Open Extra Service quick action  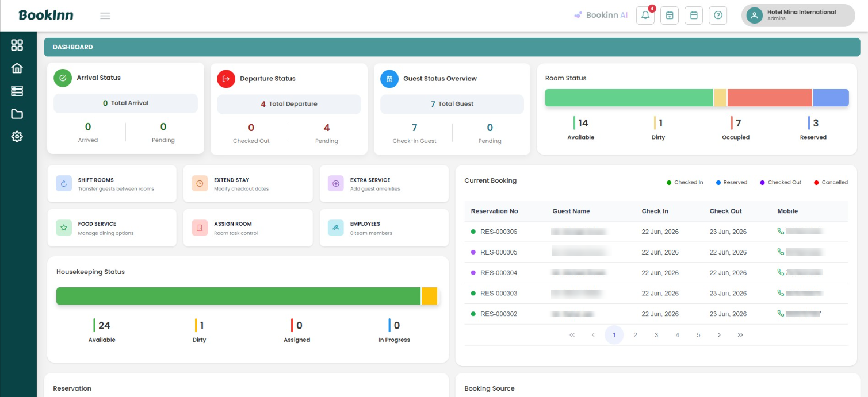(384, 184)
